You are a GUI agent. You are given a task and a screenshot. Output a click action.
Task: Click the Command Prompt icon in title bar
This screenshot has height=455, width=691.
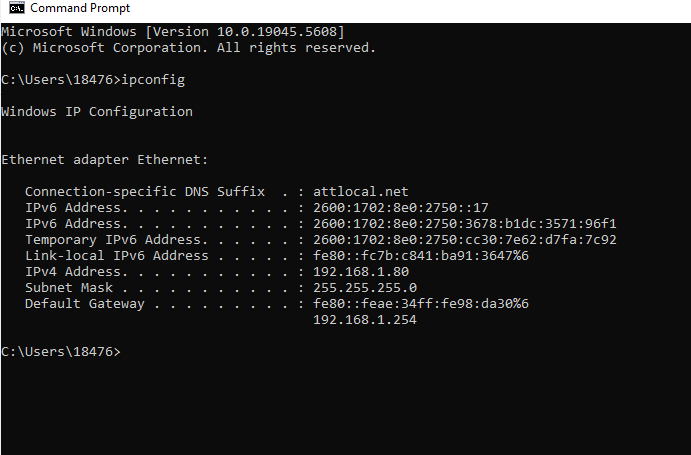click(x=17, y=8)
